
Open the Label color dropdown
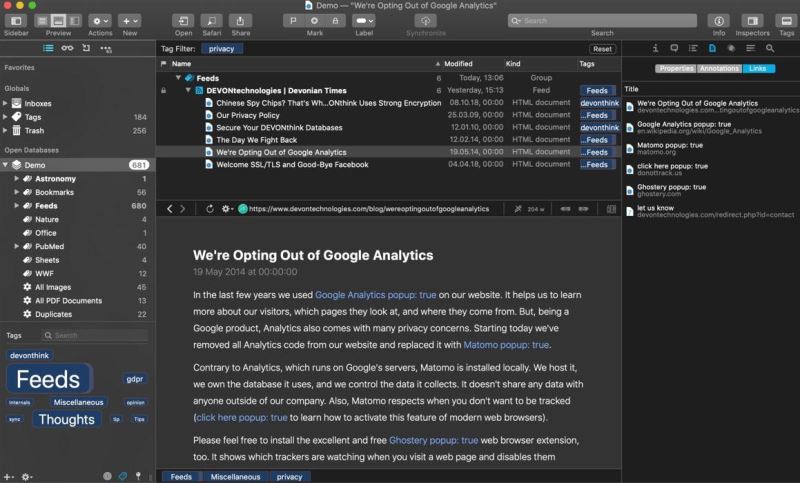click(364, 21)
